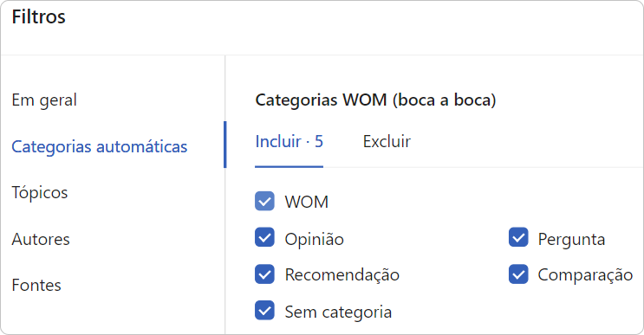Go to the Tópicos filter section
The image size is (644, 335).
click(x=39, y=193)
